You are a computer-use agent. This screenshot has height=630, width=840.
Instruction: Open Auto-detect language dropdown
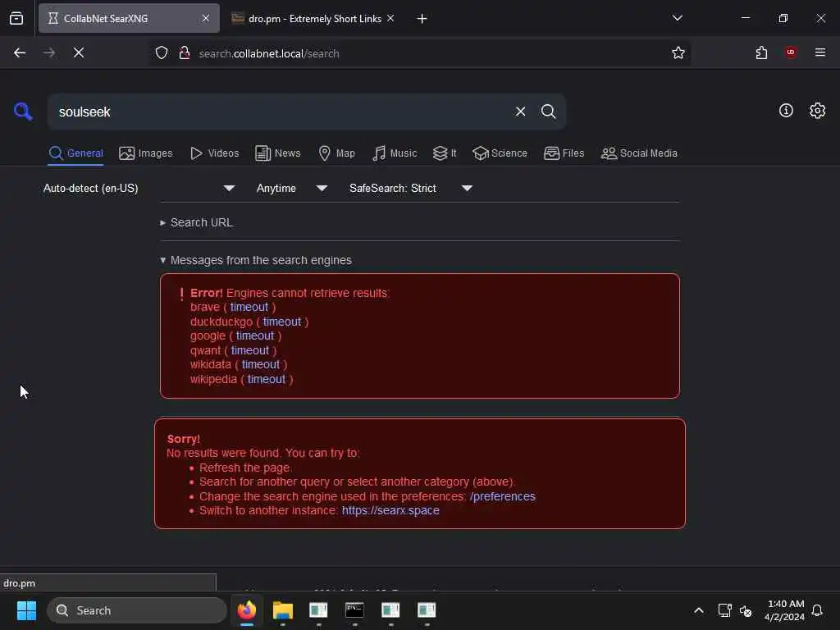(x=139, y=188)
